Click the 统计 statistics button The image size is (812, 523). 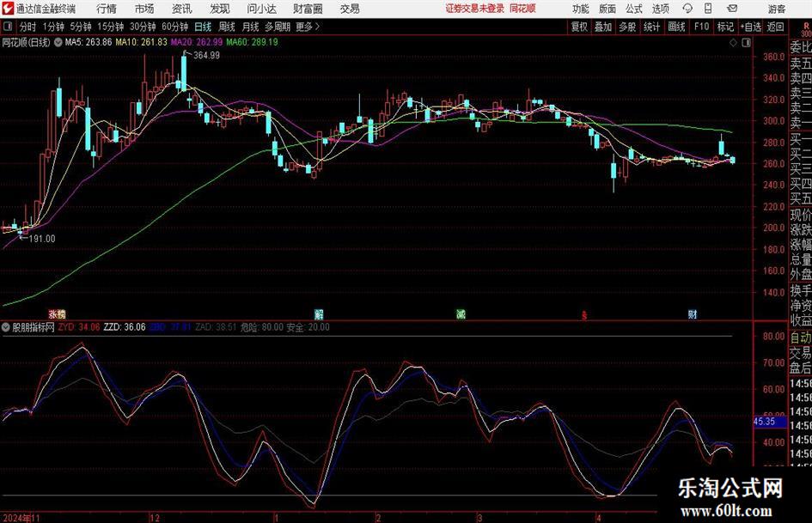[x=651, y=27]
